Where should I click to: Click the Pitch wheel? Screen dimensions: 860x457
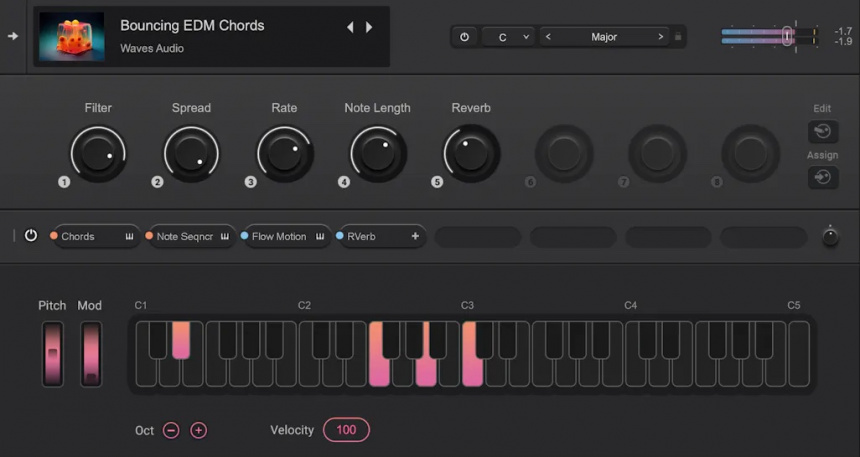(53, 354)
